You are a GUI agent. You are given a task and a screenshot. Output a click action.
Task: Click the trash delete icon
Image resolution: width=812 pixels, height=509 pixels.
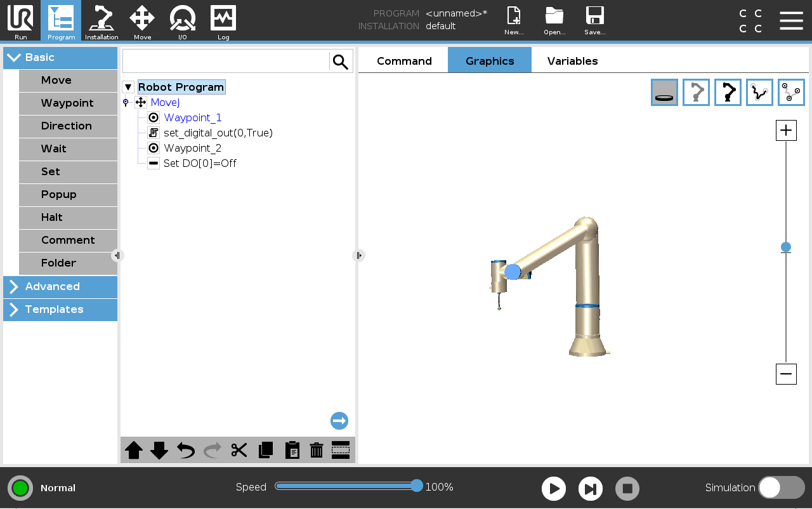[317, 450]
